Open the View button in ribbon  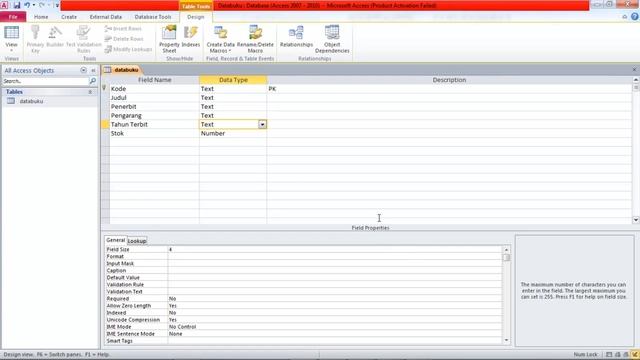click(x=11, y=39)
